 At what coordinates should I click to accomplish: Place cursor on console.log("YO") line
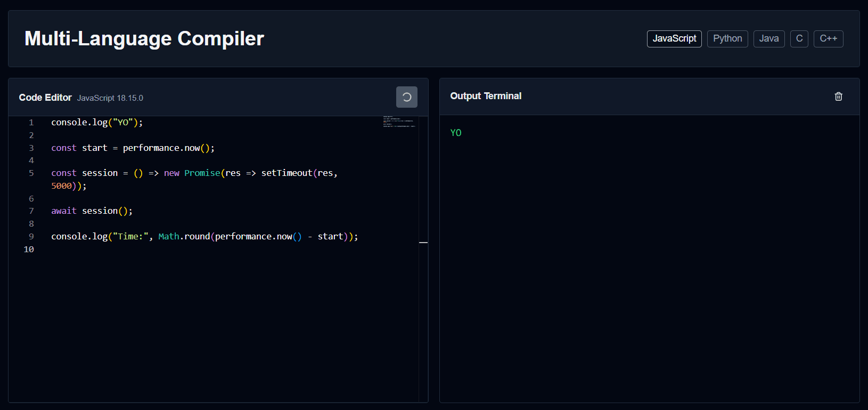(97, 123)
